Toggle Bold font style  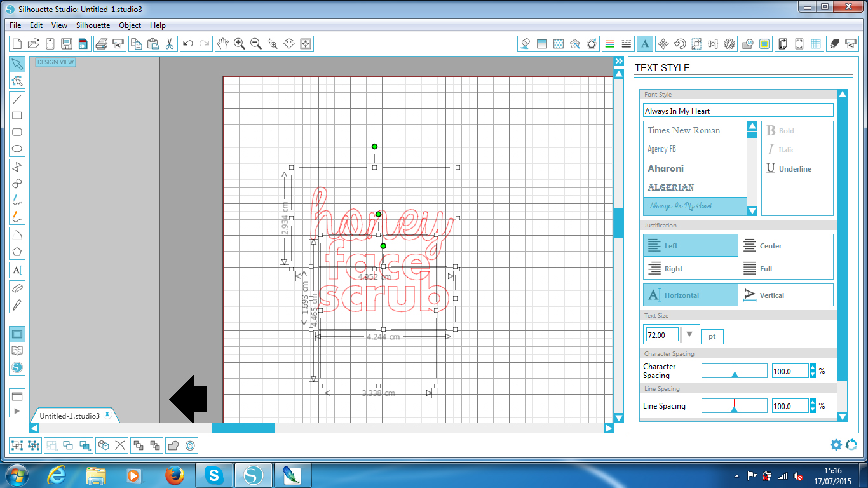coord(780,131)
